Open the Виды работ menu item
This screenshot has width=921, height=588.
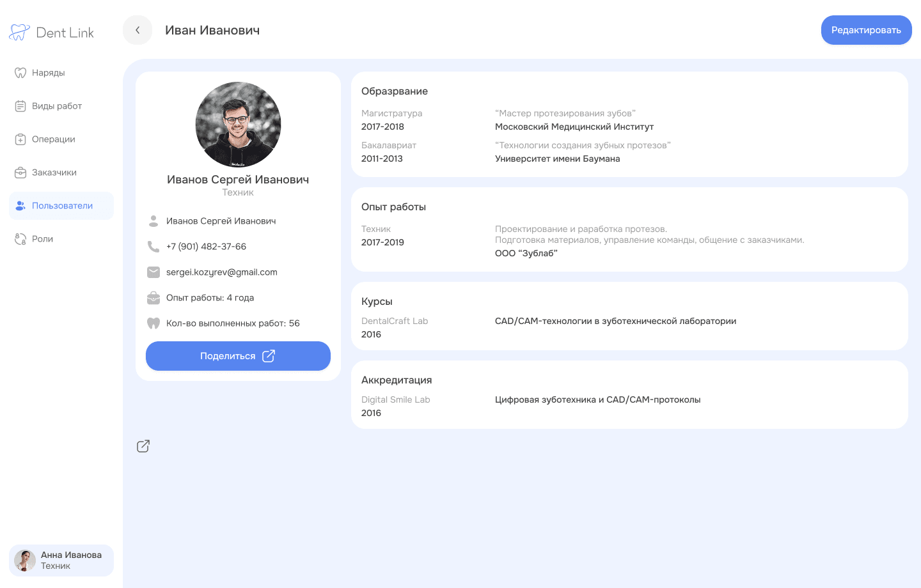pyautogui.click(x=61, y=106)
